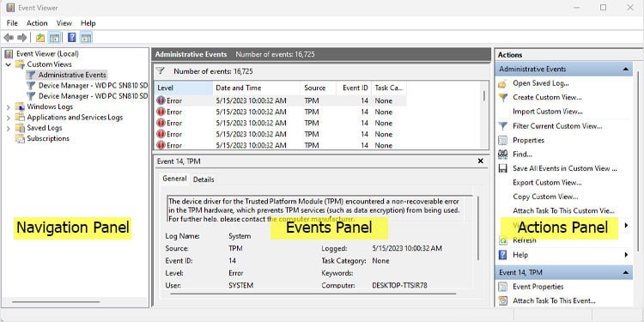
Task: Open the Action menu
Action: click(x=37, y=23)
